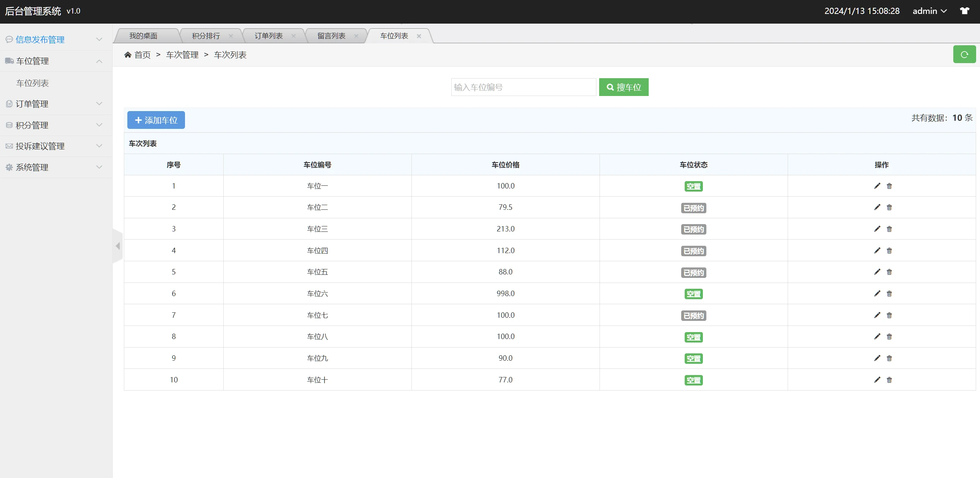
Task: Click the 添加车位 button
Action: [x=156, y=120]
